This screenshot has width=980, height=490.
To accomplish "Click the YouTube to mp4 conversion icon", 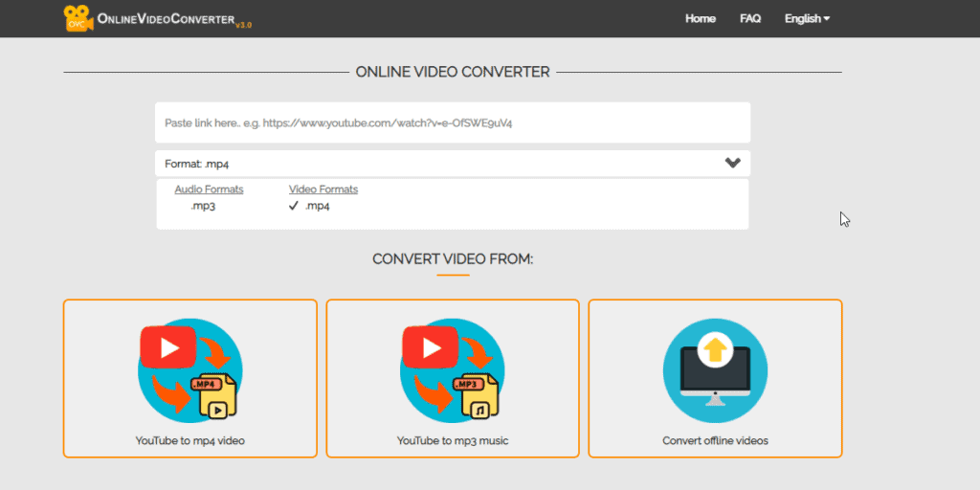I will coord(190,370).
